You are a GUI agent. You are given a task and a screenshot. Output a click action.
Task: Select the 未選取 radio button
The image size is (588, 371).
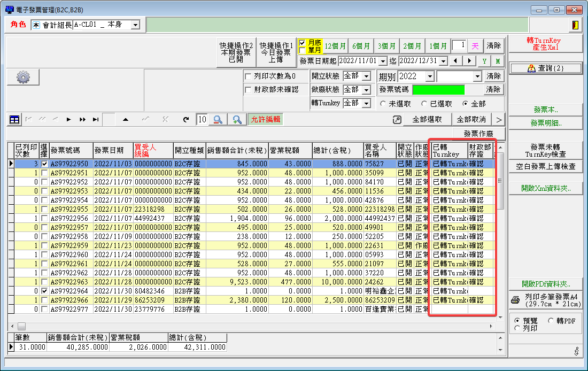point(383,104)
